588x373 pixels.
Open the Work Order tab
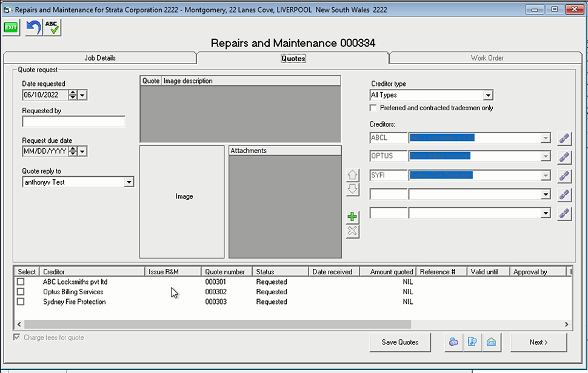pyautogui.click(x=487, y=58)
